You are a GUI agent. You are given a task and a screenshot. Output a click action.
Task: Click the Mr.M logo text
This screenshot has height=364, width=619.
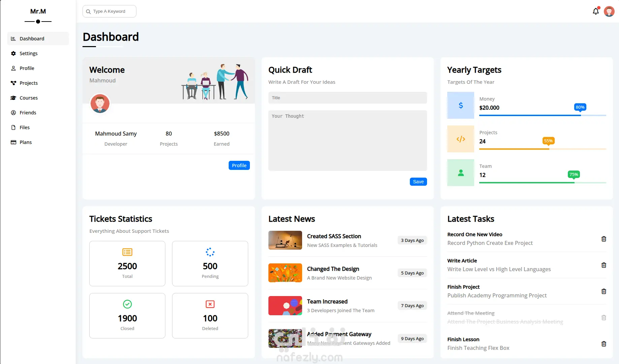[38, 11]
